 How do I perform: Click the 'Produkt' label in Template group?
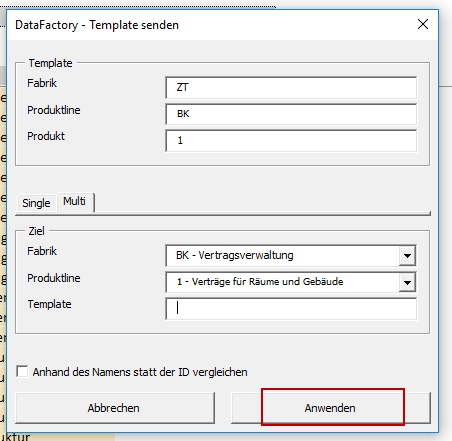coord(46,136)
